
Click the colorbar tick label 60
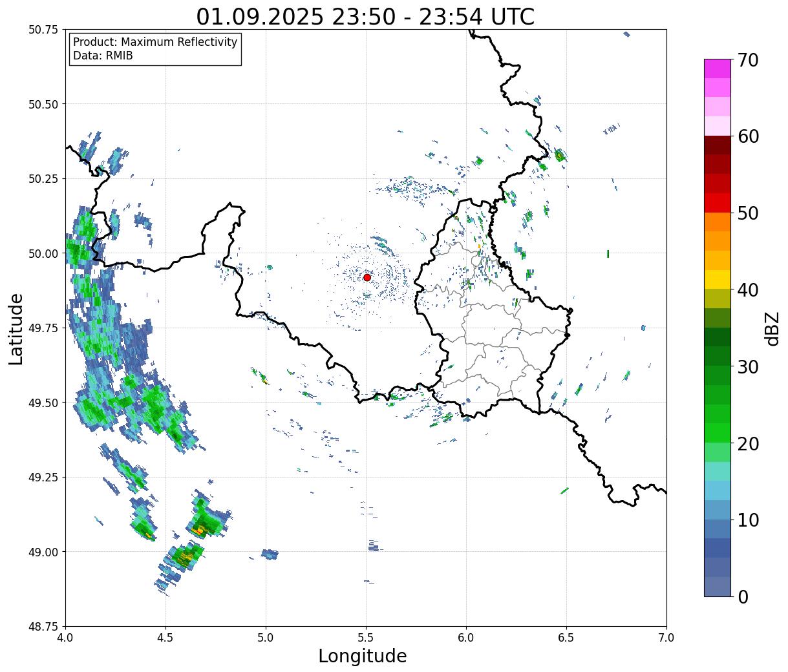point(748,136)
